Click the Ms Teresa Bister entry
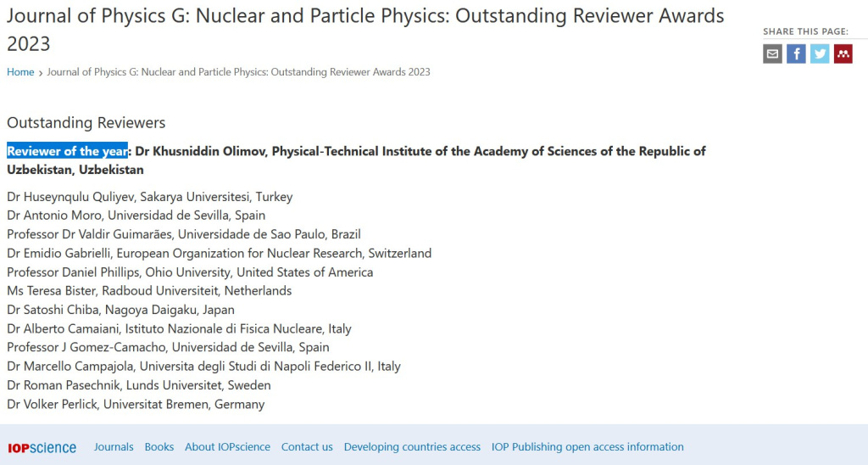This screenshot has height=465, width=868. [x=149, y=290]
